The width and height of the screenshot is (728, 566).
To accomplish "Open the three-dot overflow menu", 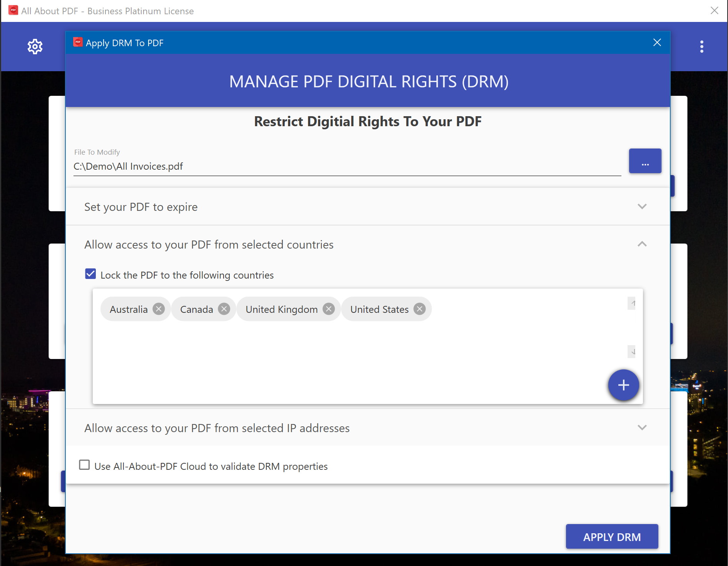I will coord(702,47).
